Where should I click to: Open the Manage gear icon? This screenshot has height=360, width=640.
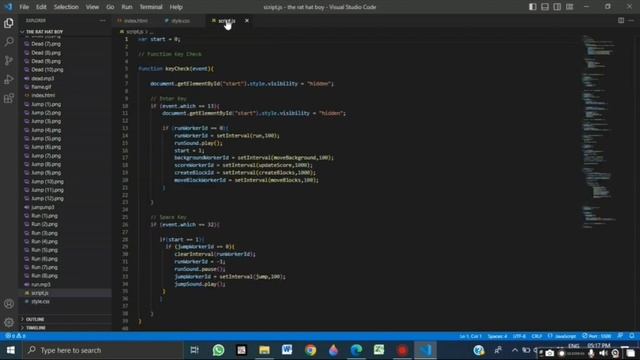(x=9, y=322)
